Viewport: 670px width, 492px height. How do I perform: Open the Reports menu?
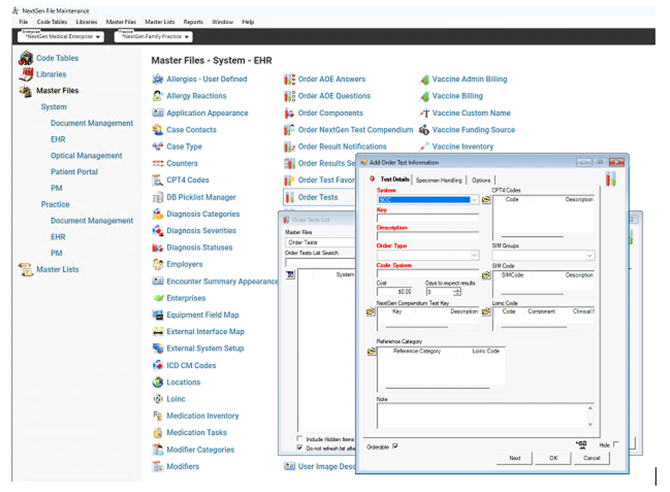tap(192, 21)
